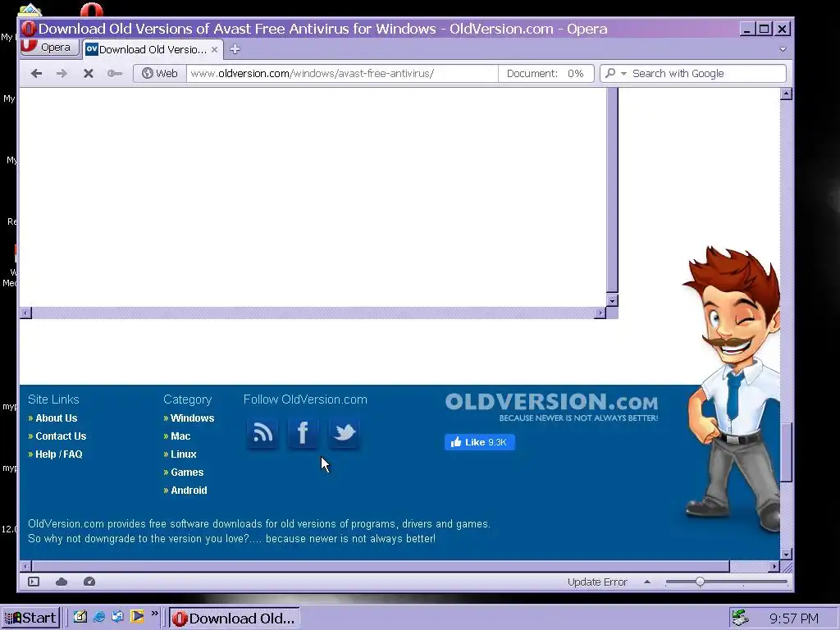Screen dimensions: 840x630
Task: Close the Download Old Versio... tab
Action: pyautogui.click(x=214, y=49)
